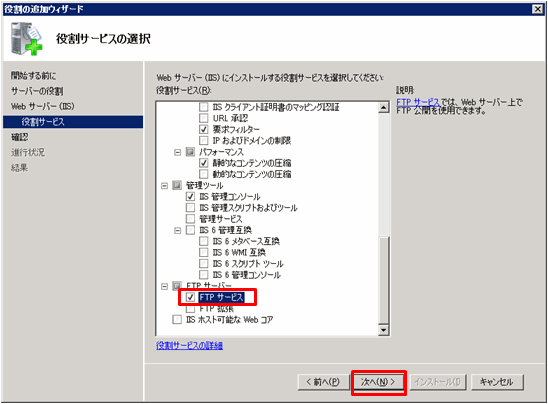Click the role list scroll up arrow
This screenshot has height=404, width=548.
click(x=384, y=107)
